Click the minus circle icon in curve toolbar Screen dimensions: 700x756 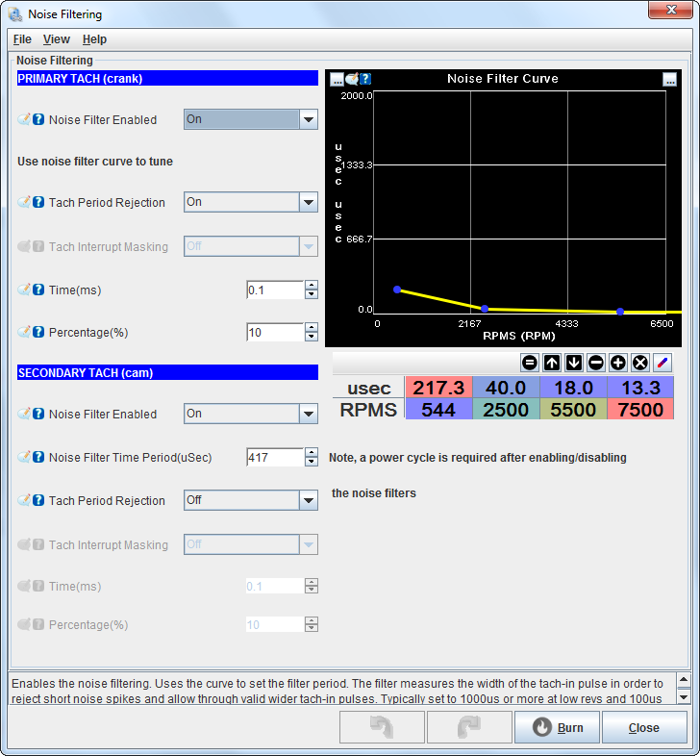[596, 363]
